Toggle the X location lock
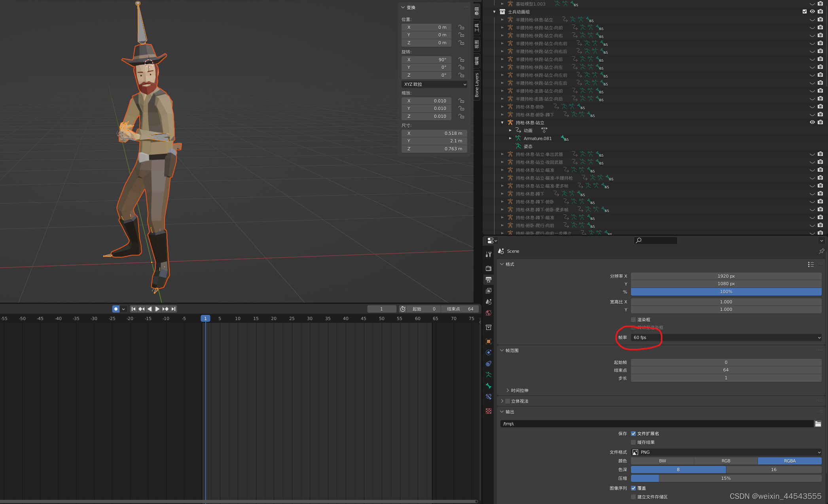This screenshot has width=828, height=504. point(461,27)
